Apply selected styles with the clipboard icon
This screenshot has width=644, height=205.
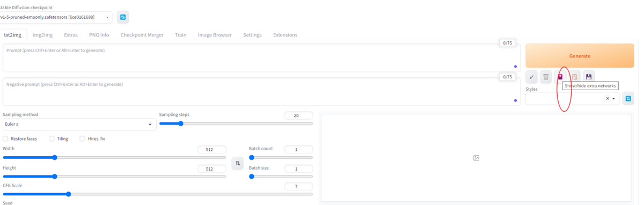click(574, 77)
